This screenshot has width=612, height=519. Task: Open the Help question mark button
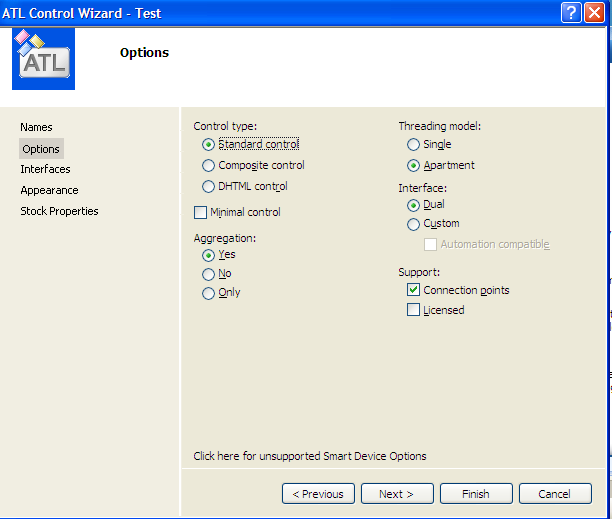tap(571, 13)
